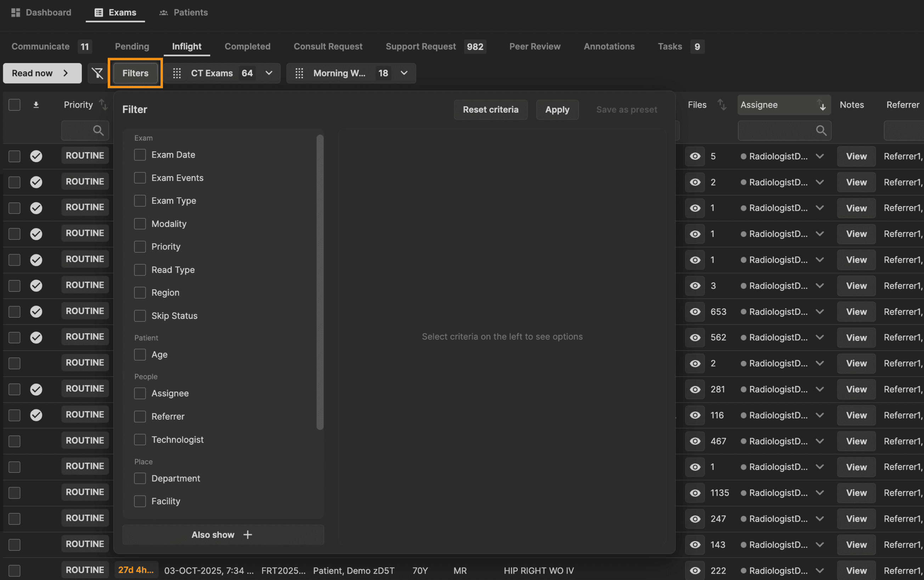This screenshot has width=924, height=580.
Task: Expand the CT Exams preset dropdown
Action: (x=269, y=73)
